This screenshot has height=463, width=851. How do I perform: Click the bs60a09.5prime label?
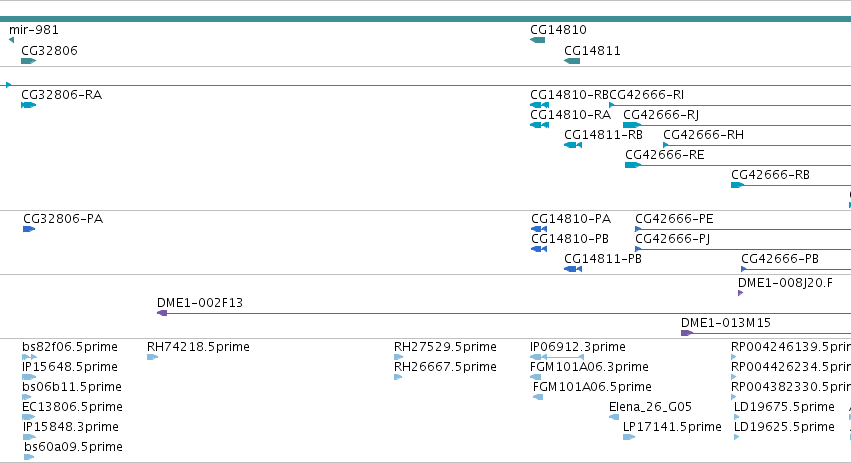[x=73, y=447]
